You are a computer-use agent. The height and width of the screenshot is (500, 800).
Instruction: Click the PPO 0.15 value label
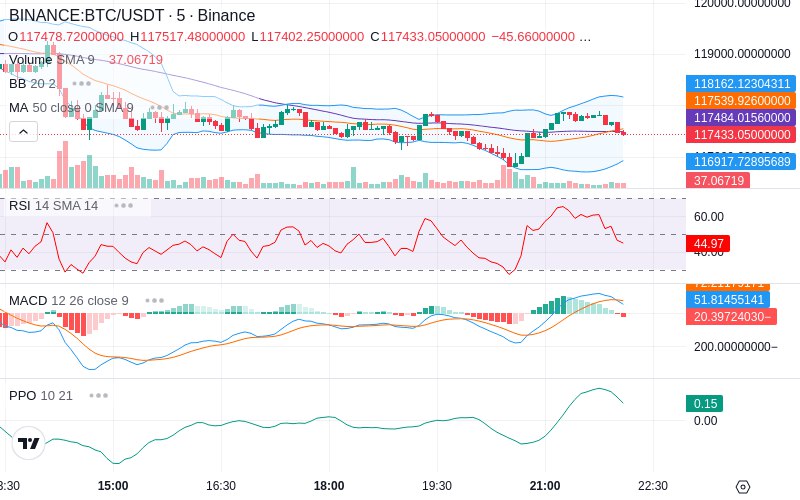click(x=705, y=404)
